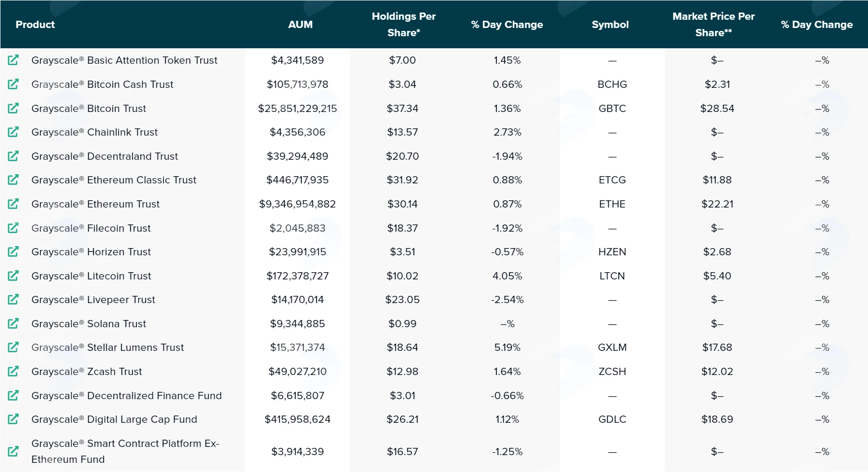This screenshot has width=868, height=472.
Task: Open external link icon for Zcash Trust
Action: coord(14,371)
